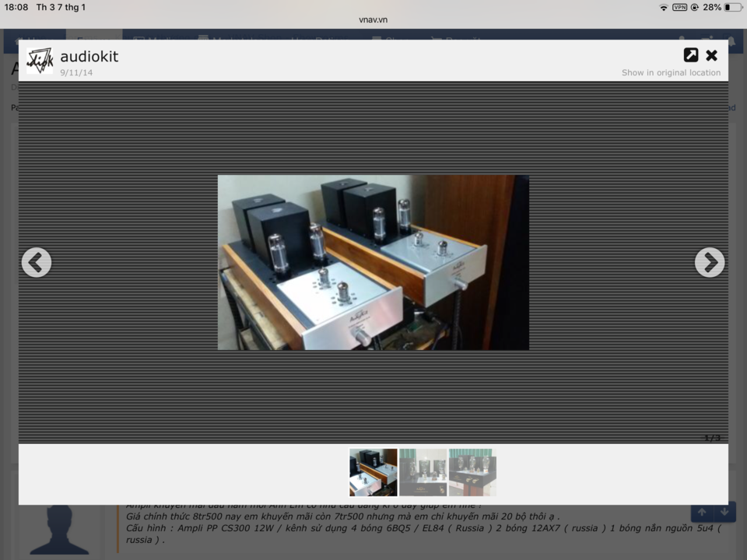
Task: Click the 9/11/14 post date
Action: (76, 72)
